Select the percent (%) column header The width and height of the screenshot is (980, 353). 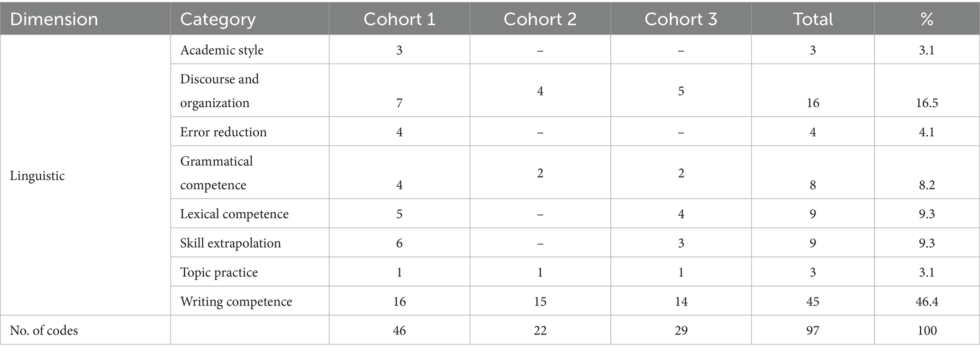coord(926,19)
